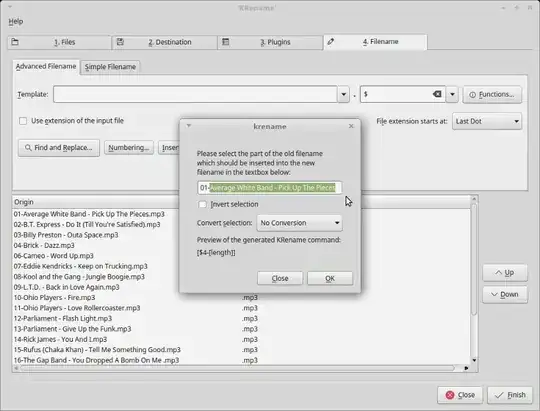Open the Simple Filename tab
The width and height of the screenshot is (540, 411).
click(x=110, y=67)
